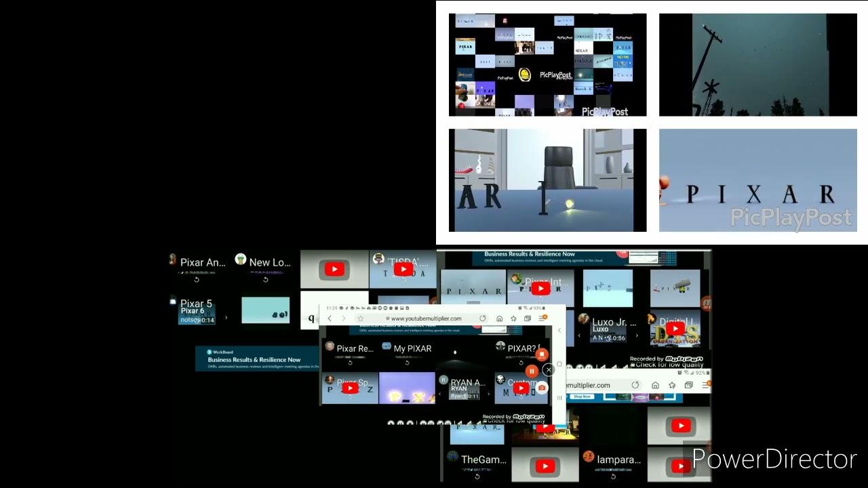Next chevron right of 'Luxo Jr.' tile
Viewport: 868px width, 488px height.
click(x=636, y=335)
